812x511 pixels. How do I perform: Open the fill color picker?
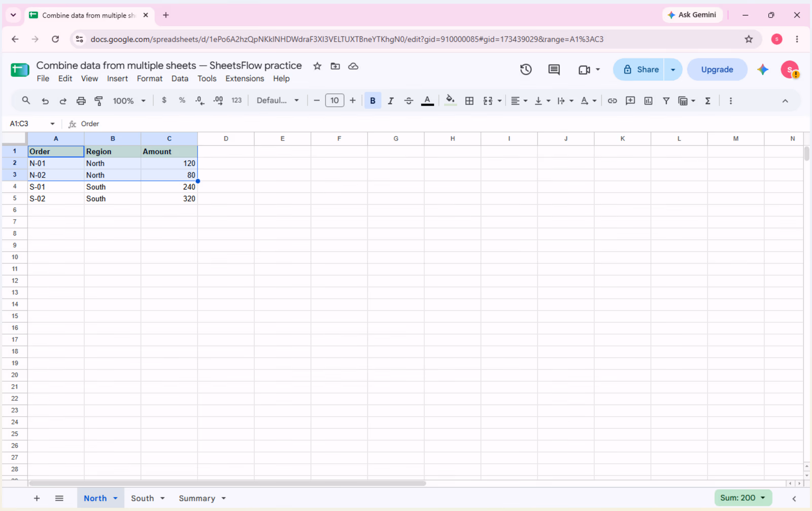coord(450,100)
